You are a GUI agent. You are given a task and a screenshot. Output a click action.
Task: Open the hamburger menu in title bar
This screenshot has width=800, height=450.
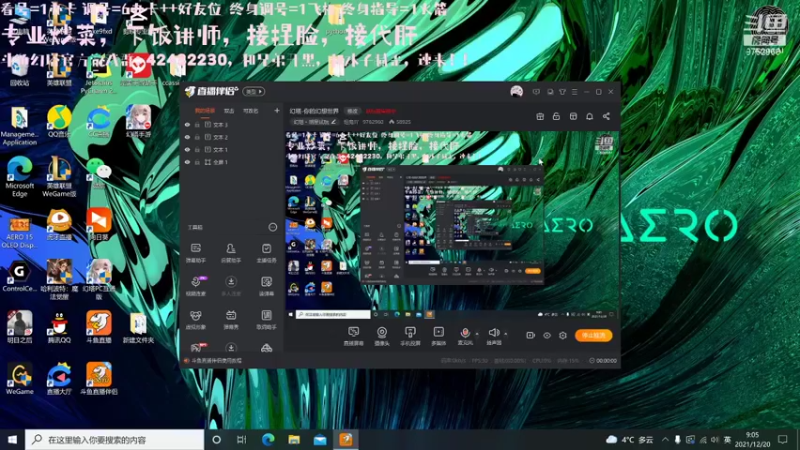574,92
